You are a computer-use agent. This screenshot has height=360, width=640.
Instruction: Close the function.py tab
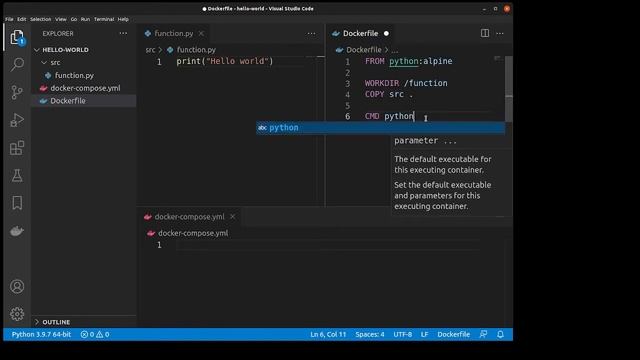click(201, 33)
